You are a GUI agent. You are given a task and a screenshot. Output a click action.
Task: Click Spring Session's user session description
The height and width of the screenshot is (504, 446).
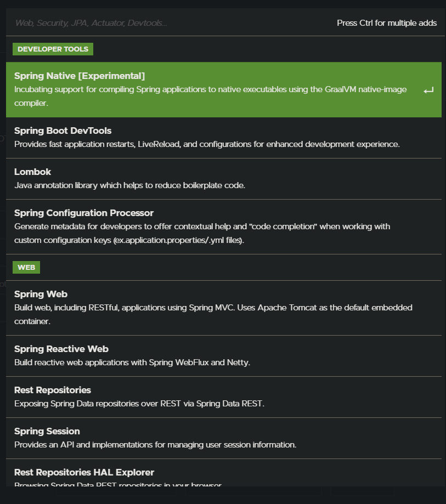pos(155,445)
